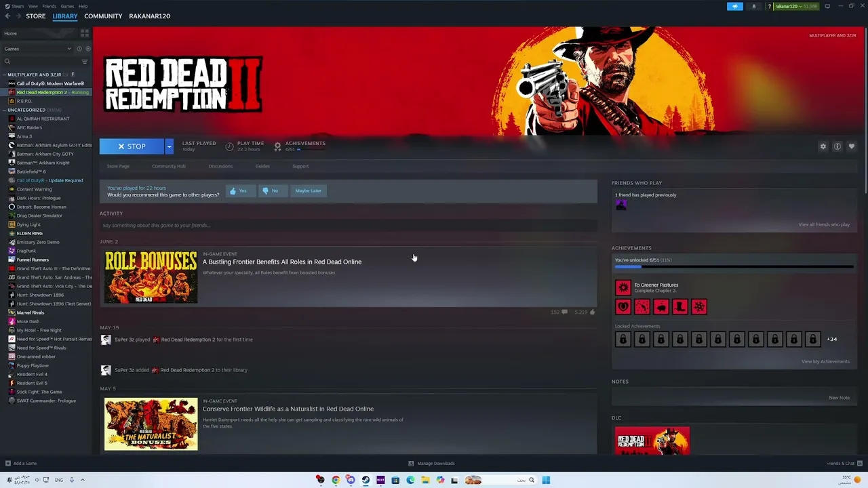The image size is (868, 488).
Task: Open Friends & Chat
Action: [x=844, y=464]
